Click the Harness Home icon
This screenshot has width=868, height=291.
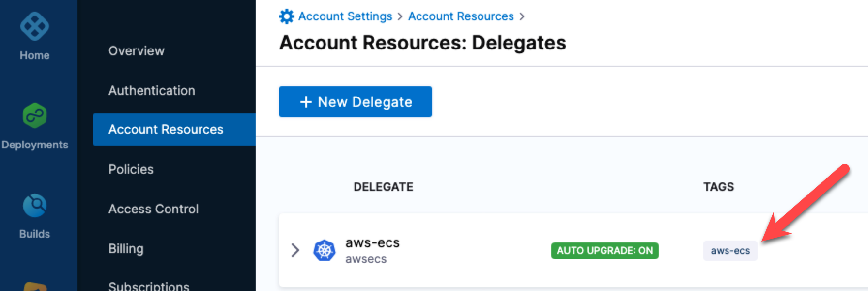[x=34, y=27]
